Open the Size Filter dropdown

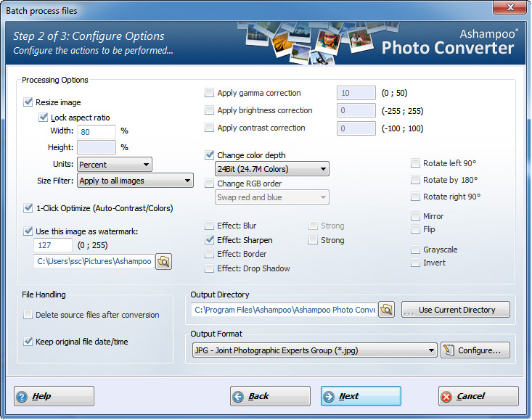[x=135, y=181]
